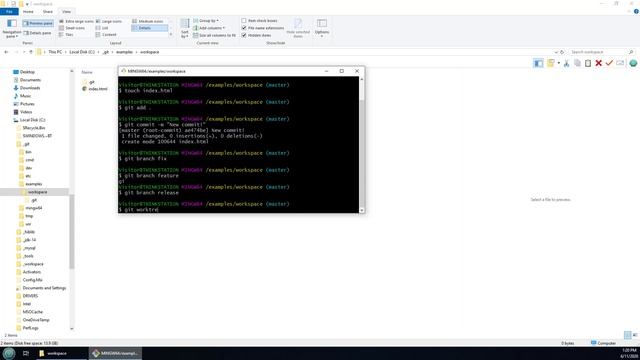Click the red X Delete toolbar icon
The height and width of the screenshot is (360, 640).
(x=598, y=63)
